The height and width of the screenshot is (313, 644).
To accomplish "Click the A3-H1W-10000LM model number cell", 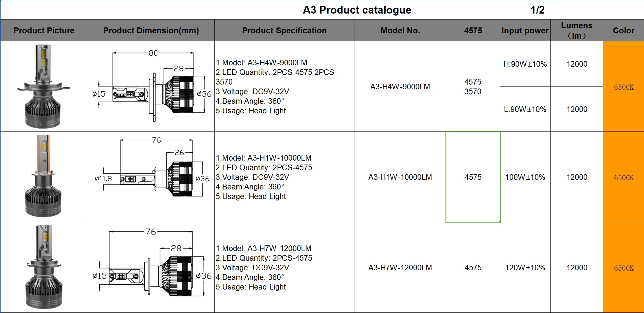I will [400, 177].
